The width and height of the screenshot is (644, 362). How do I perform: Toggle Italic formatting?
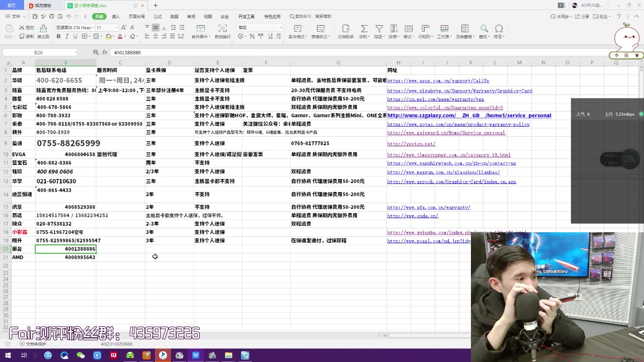67,37
